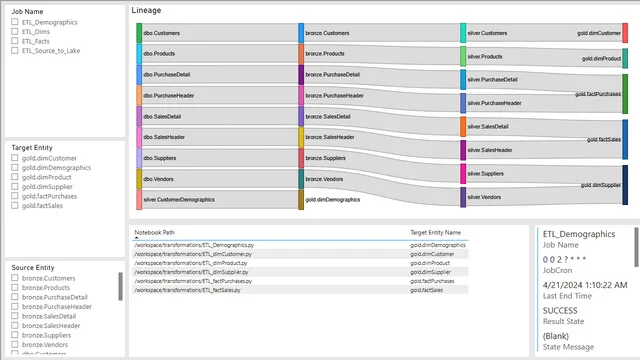640x360 pixels.
Task: Check the ETL_Facts job name checkbox
Action: 15,41
